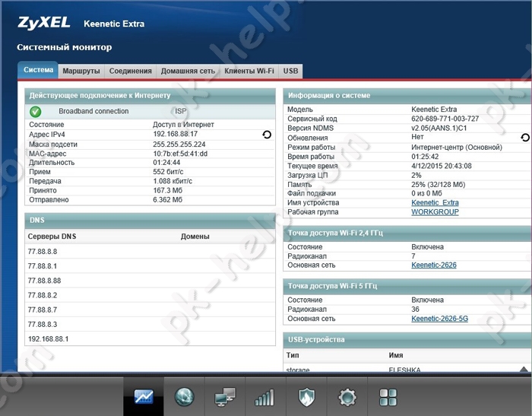
Task: Open the System settings gear icon
Action: pyautogui.click(x=347, y=396)
